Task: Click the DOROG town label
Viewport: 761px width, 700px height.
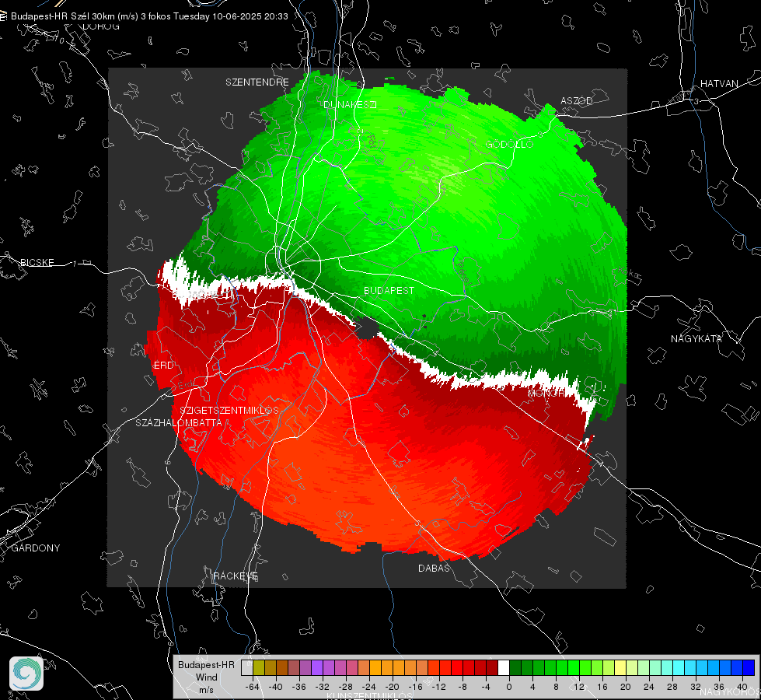Action: point(101,26)
